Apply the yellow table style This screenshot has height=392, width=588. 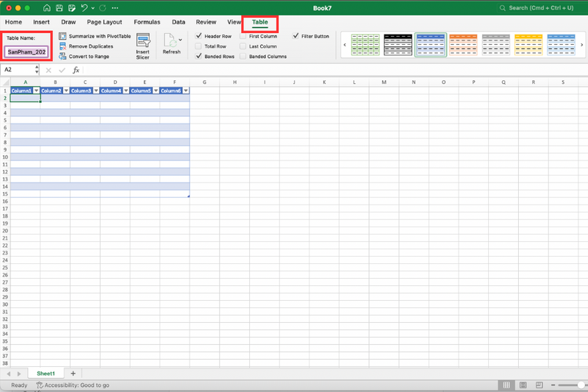tap(528, 45)
